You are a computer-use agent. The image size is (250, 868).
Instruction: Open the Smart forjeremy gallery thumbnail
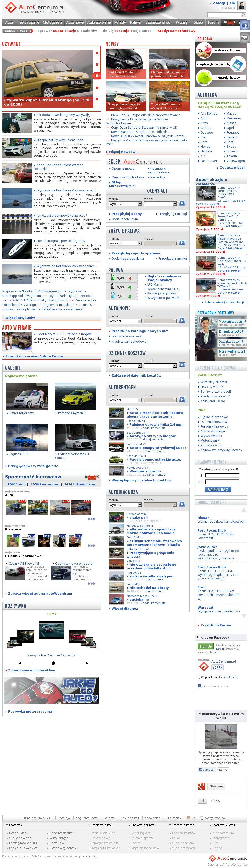click(27, 396)
